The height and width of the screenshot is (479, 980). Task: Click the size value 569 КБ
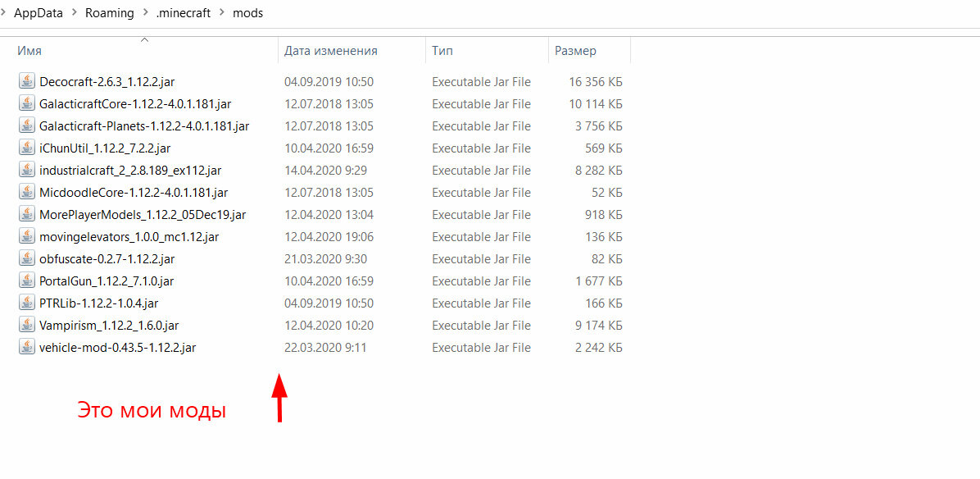coord(604,148)
